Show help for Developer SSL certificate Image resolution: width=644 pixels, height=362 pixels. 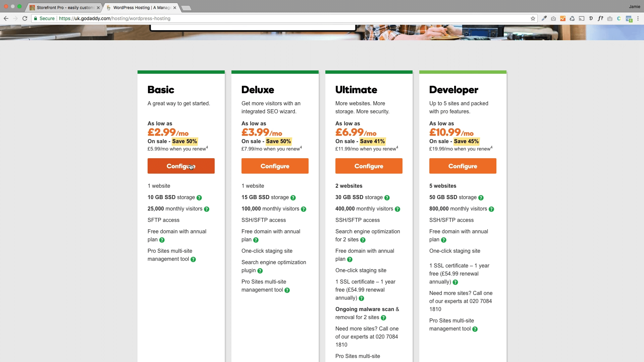coord(455,282)
